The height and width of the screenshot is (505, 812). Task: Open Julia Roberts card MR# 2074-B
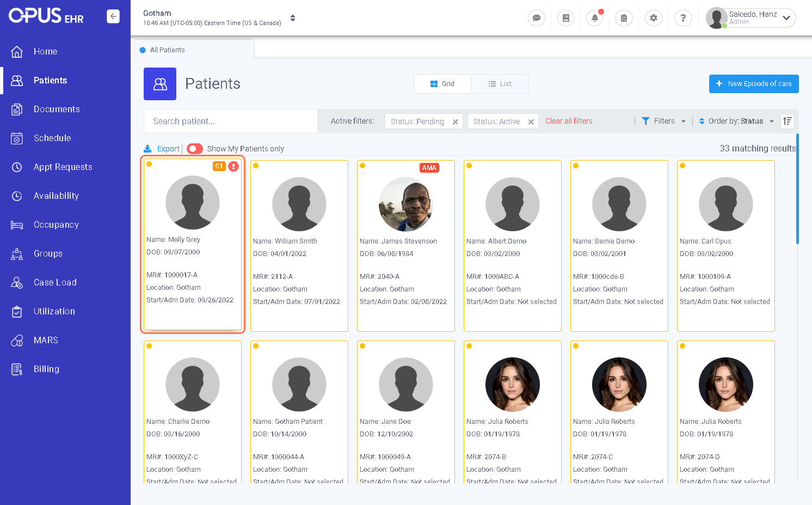pos(513,412)
